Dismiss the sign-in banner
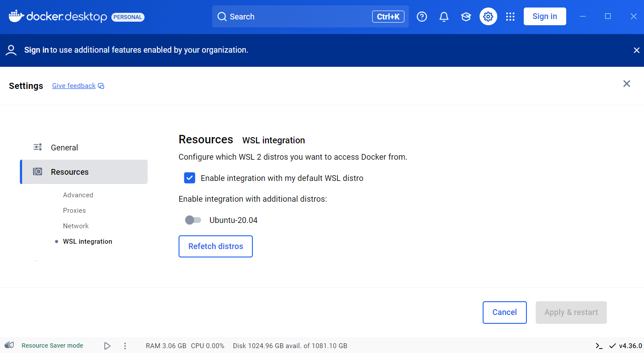 click(636, 50)
